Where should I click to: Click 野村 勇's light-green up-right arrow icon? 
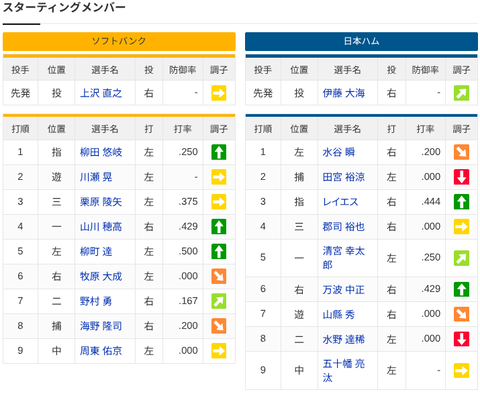point(219,301)
